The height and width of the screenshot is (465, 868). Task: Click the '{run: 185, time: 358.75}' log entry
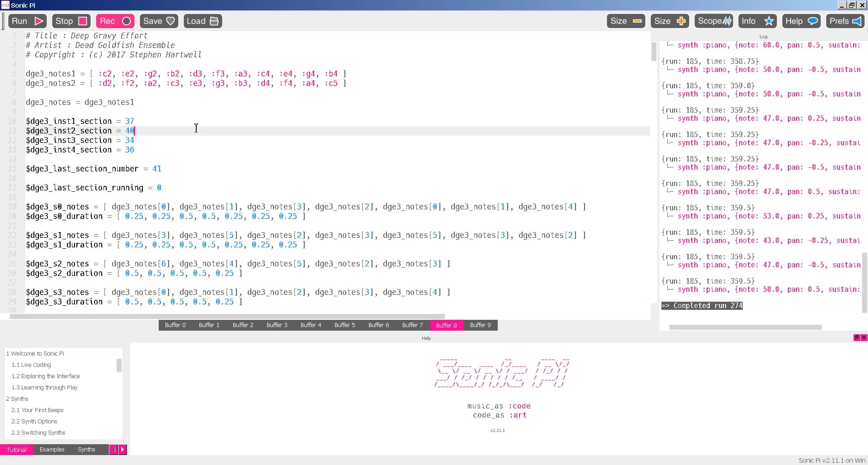click(x=710, y=61)
